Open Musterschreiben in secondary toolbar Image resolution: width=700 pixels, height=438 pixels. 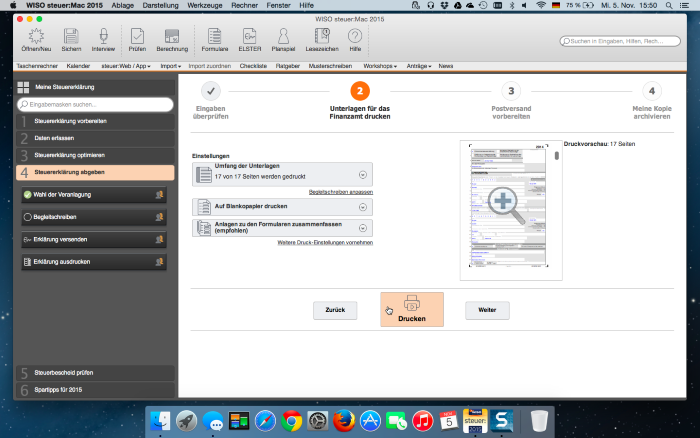tap(330, 66)
